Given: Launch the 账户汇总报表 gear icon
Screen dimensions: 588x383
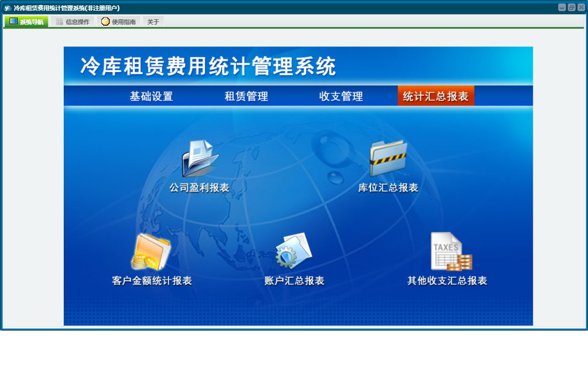Looking at the screenshot, I should [294, 251].
